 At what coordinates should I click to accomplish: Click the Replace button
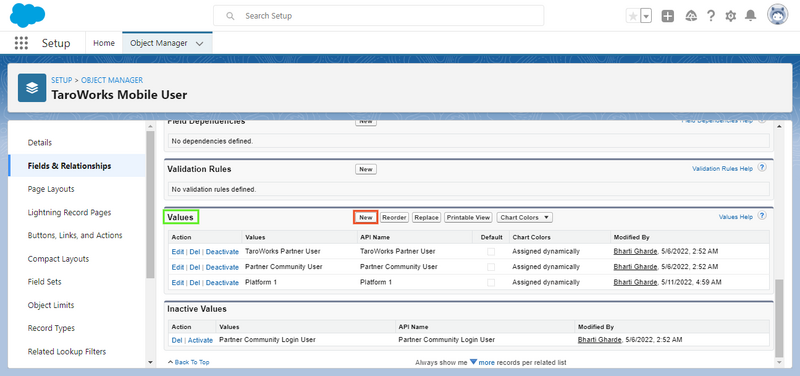[x=426, y=217]
